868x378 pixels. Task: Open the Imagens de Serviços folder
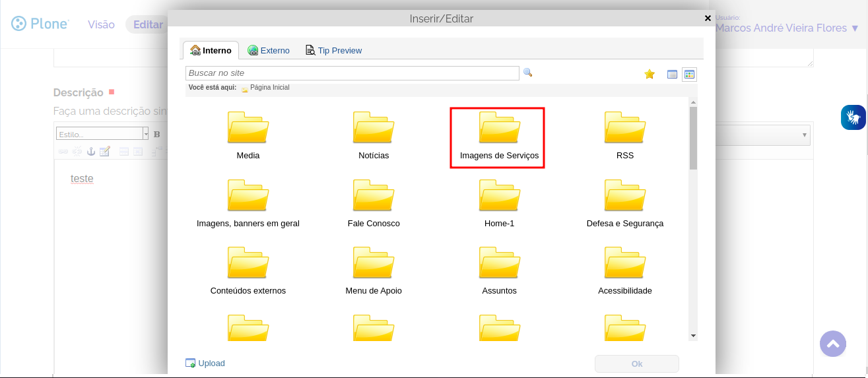coord(499,136)
